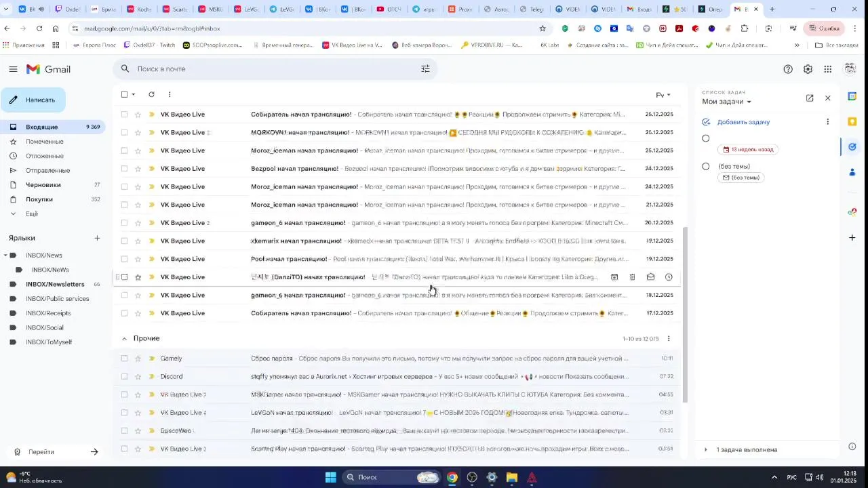Open Google Calendar side panel icon
868x488 pixels.
852,96
